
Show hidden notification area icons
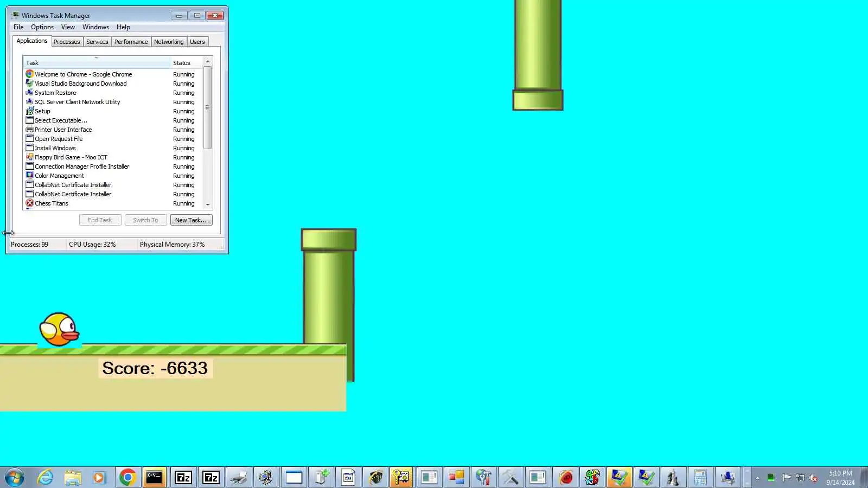[x=757, y=478]
